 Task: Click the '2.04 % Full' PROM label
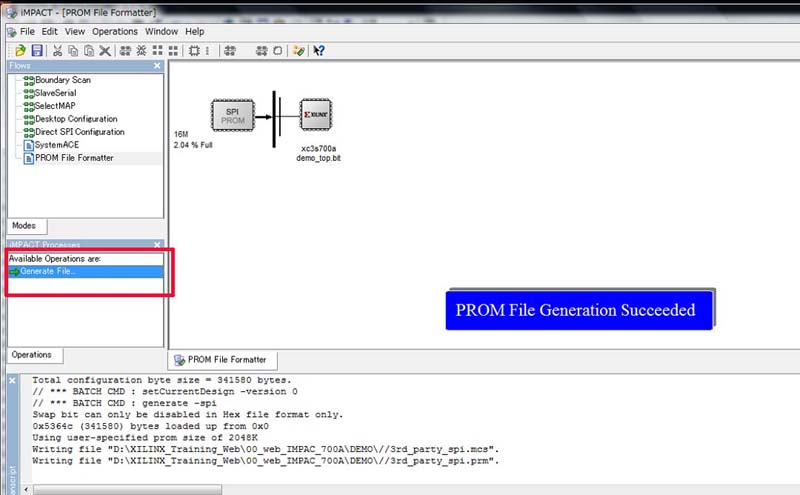193,145
